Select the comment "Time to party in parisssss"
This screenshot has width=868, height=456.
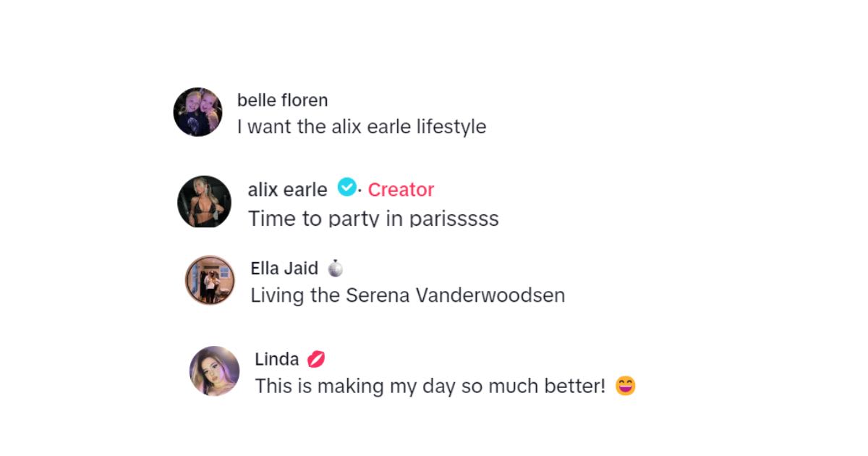[x=373, y=219]
